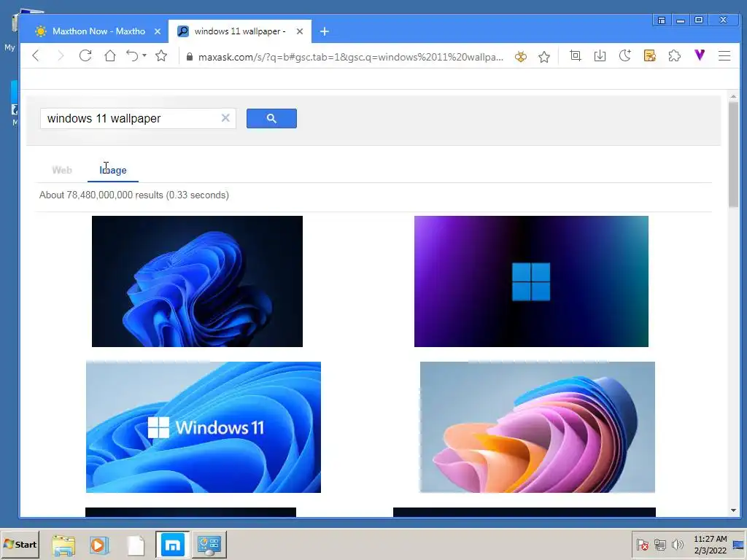Image resolution: width=747 pixels, height=560 pixels.
Task: Click the search query input field
Action: tap(131, 119)
